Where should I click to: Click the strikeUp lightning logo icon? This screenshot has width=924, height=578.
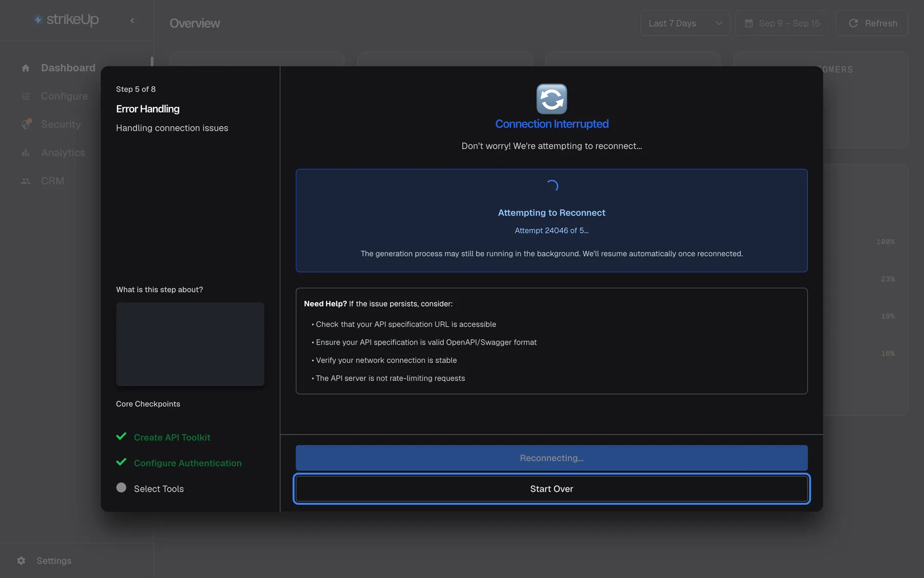tap(37, 20)
